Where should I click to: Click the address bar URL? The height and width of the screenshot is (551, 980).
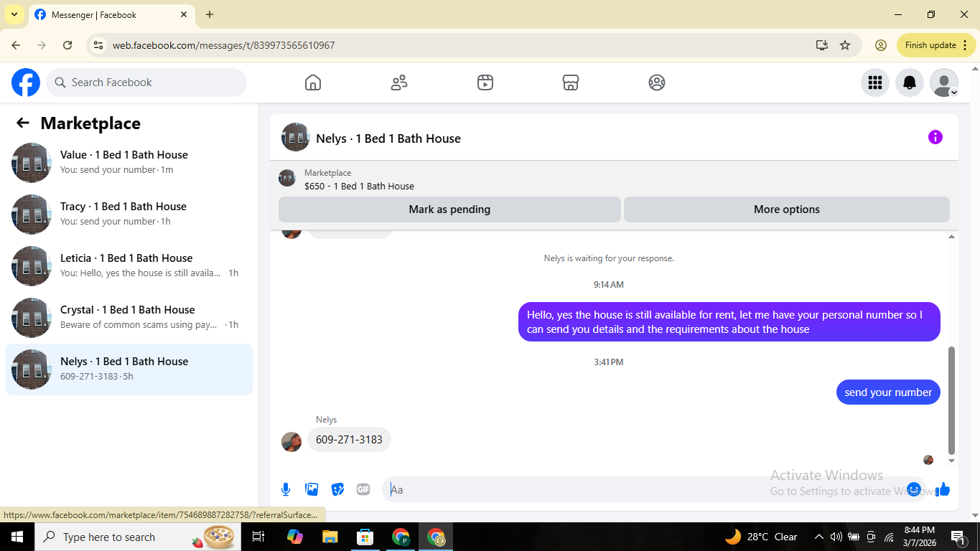click(x=223, y=45)
